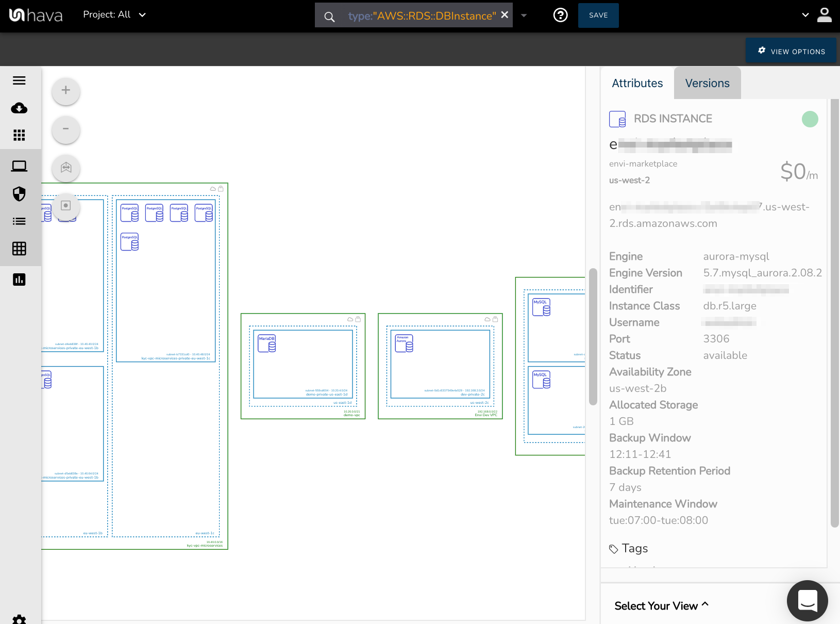Select the lower MySQL instance icon
The width and height of the screenshot is (840, 624).
(x=541, y=380)
